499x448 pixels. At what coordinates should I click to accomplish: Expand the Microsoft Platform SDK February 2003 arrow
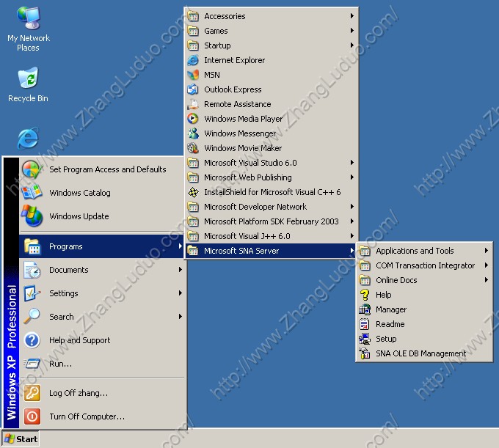(352, 221)
